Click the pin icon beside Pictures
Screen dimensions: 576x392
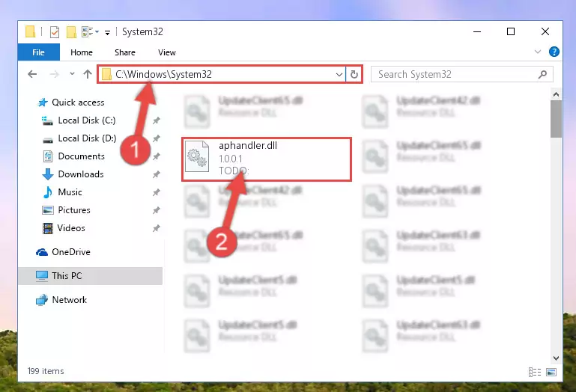tap(157, 210)
